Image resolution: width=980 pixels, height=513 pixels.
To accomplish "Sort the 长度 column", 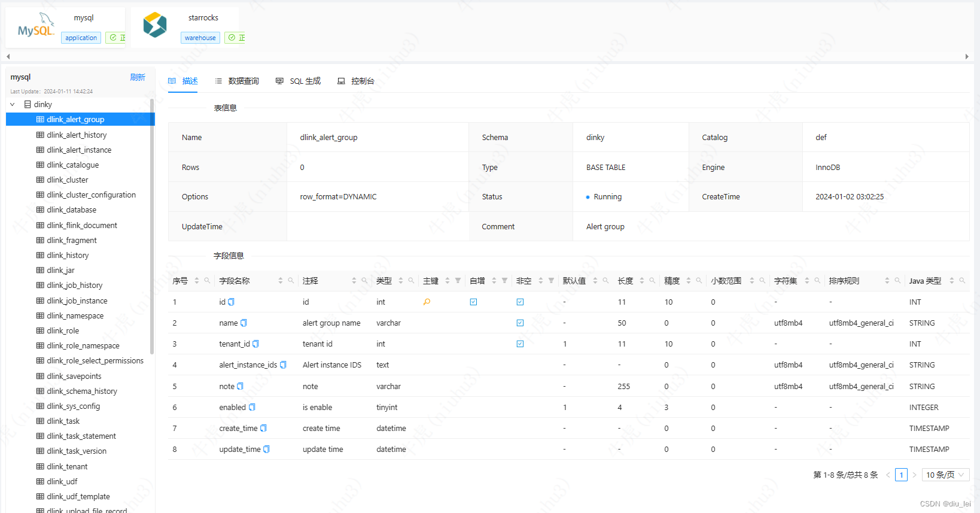I will coord(641,281).
